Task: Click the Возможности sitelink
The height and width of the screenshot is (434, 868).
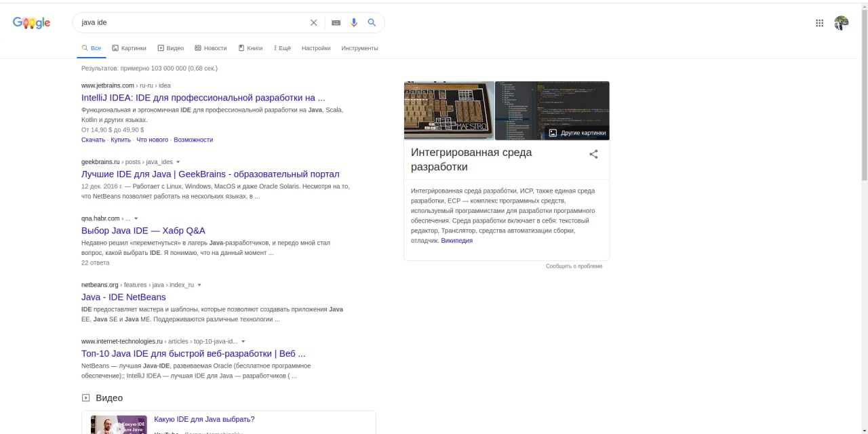Action: [193, 140]
